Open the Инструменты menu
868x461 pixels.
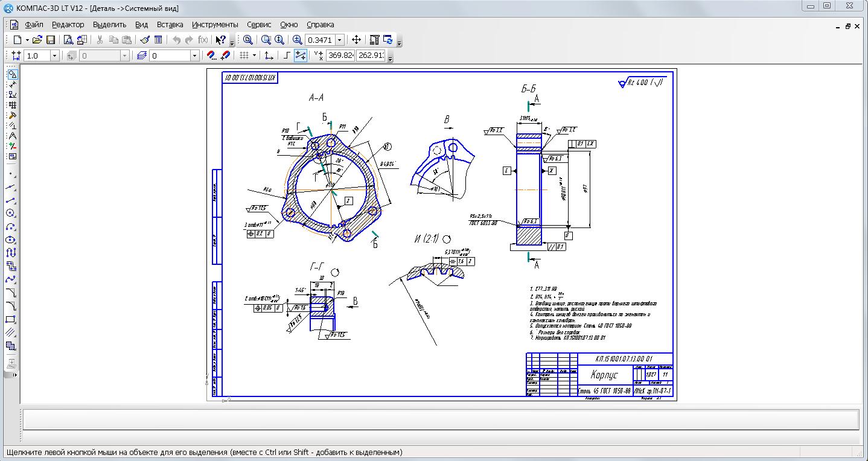click(215, 25)
